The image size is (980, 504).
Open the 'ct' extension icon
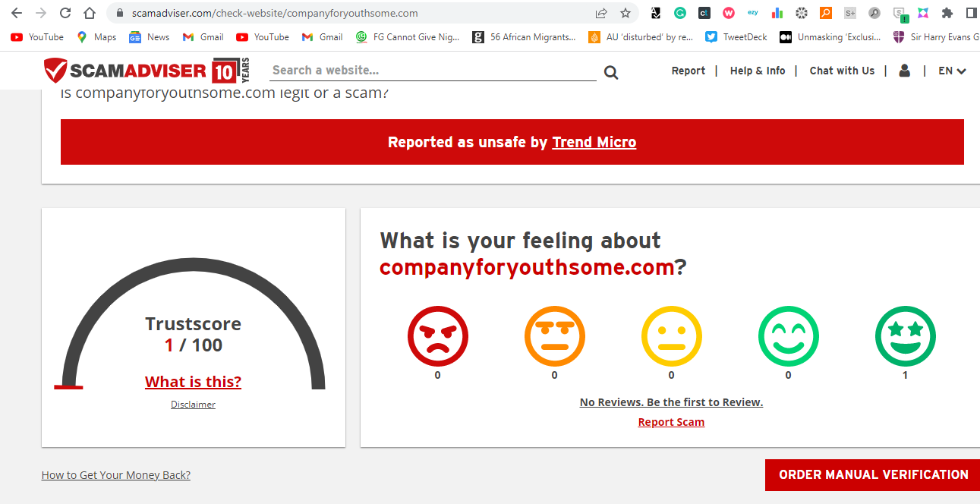(704, 13)
